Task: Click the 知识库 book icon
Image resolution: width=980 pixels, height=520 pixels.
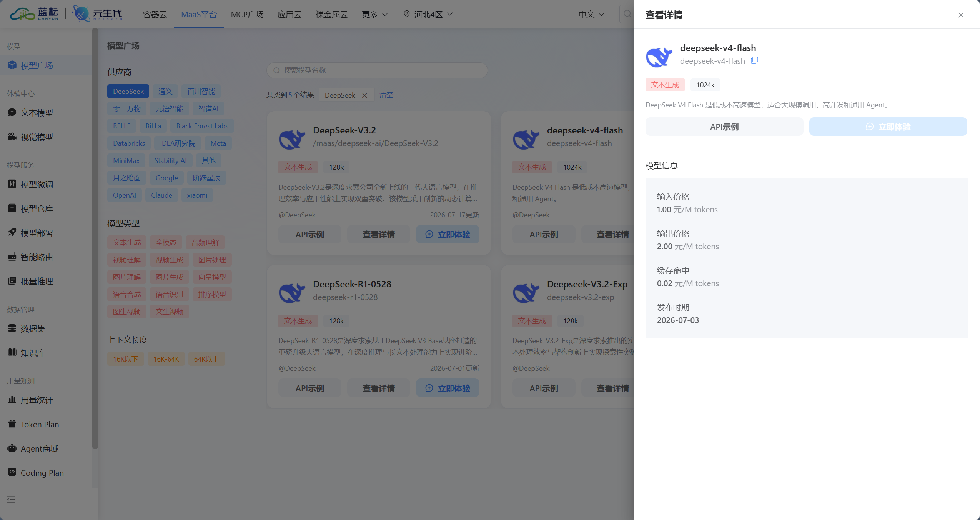Action: pyautogui.click(x=12, y=352)
